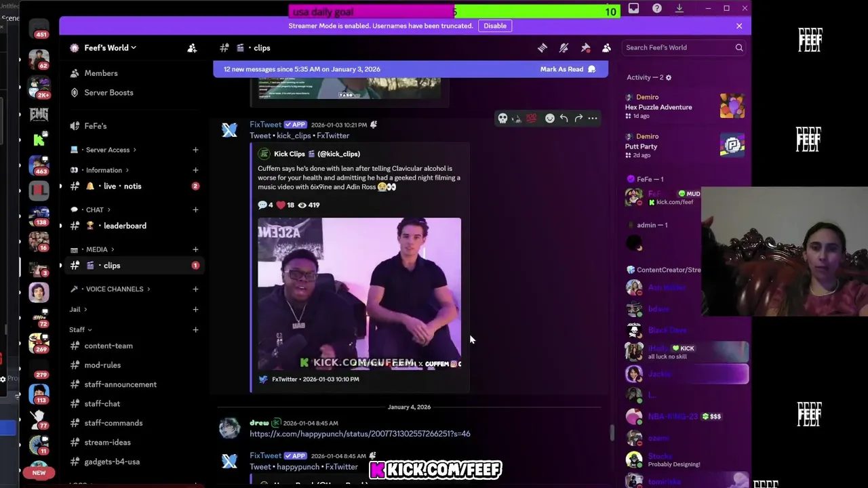Expand the Jail category
The width and height of the screenshot is (868, 488).
[x=78, y=309]
